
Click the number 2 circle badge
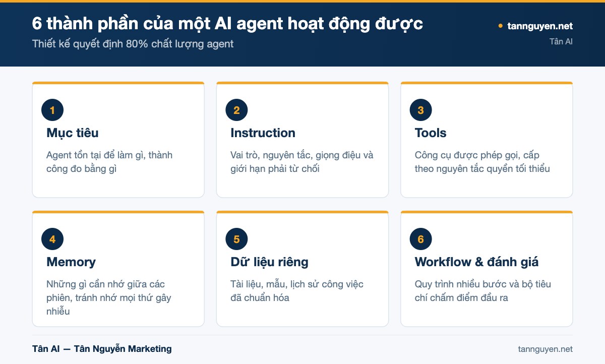[236, 110]
